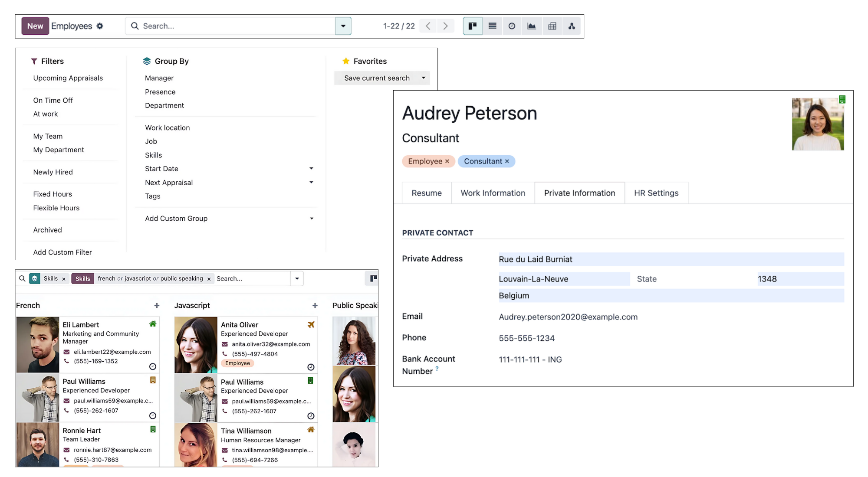
Task: Switch to the Work Information tab
Action: [x=493, y=193]
